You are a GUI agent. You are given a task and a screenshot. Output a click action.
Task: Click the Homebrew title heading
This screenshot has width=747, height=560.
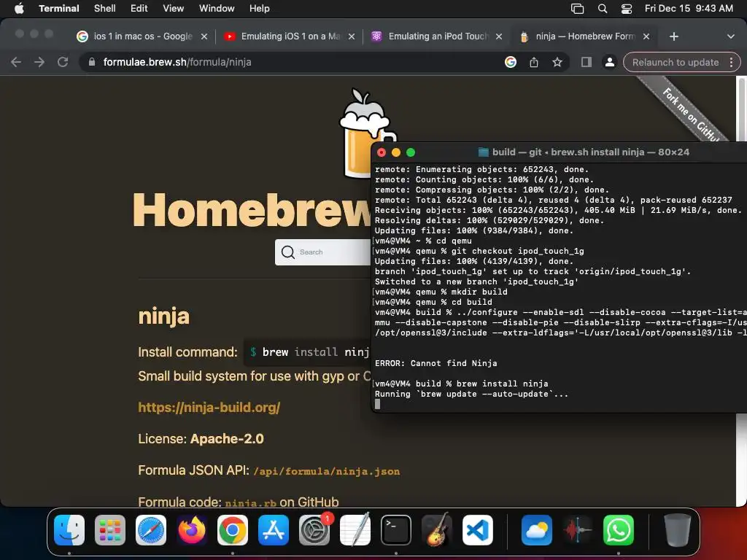(x=252, y=209)
